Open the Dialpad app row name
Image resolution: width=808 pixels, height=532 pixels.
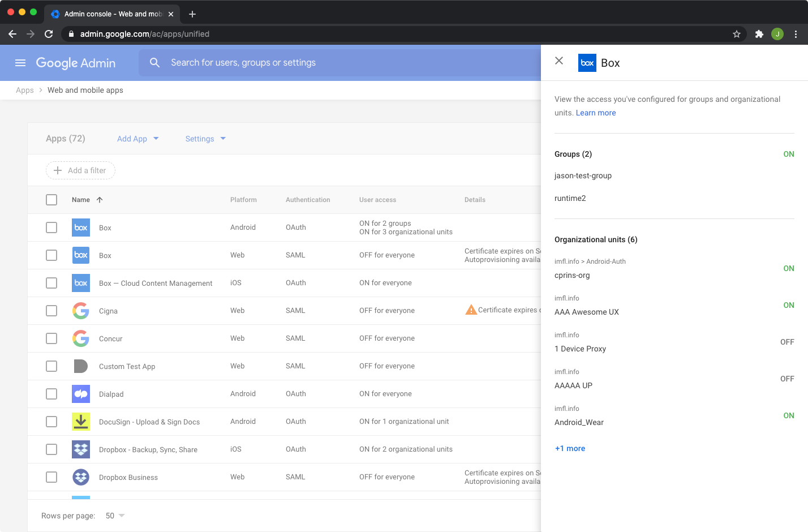point(111,394)
